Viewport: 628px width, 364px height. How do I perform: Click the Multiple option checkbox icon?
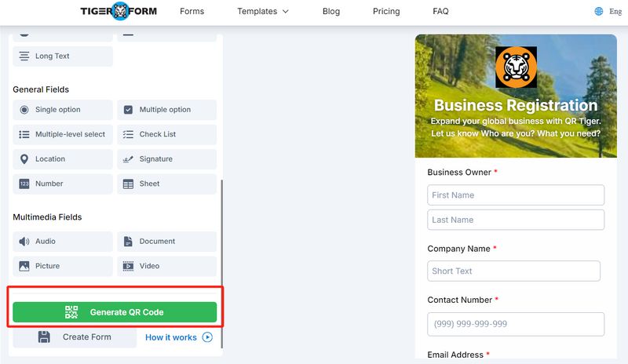[x=129, y=110]
